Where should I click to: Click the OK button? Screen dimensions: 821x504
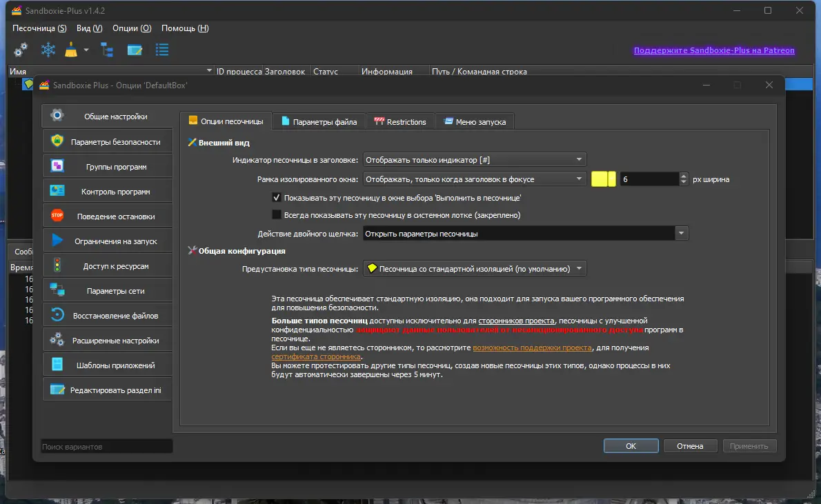(x=631, y=446)
